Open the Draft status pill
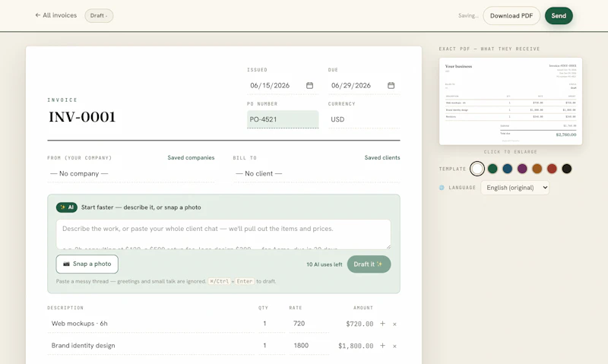The width and height of the screenshot is (608, 364). coord(99,15)
